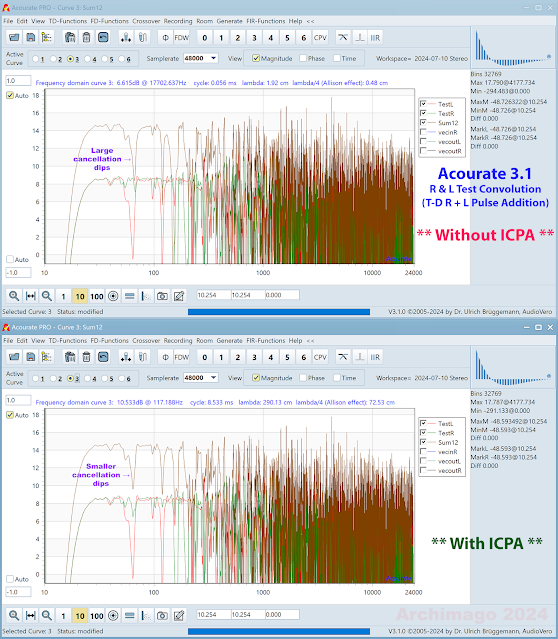Zoom out magnifier in 'Without ICPA' window
The height and width of the screenshot is (639, 558).
click(x=47, y=296)
